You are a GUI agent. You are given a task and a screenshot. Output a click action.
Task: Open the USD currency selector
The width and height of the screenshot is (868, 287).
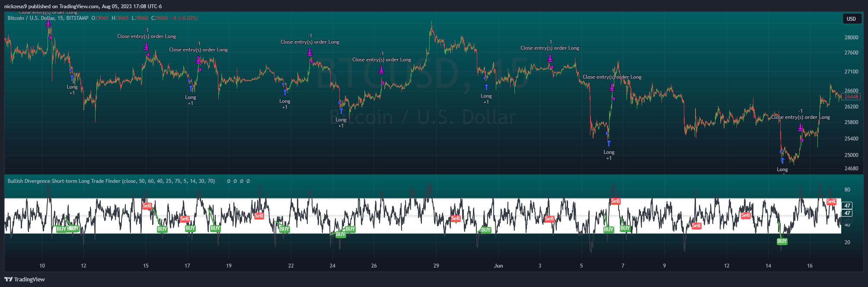coord(851,19)
